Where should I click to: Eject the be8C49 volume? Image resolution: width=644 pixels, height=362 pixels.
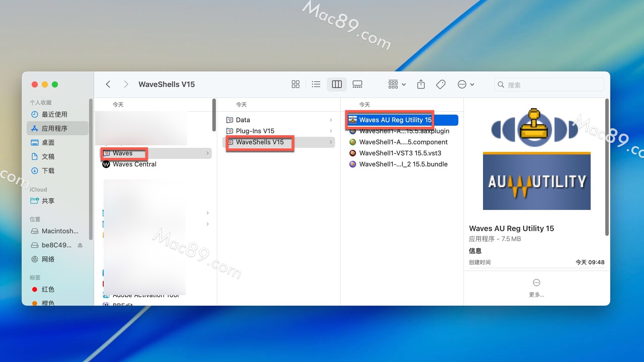tap(80, 245)
